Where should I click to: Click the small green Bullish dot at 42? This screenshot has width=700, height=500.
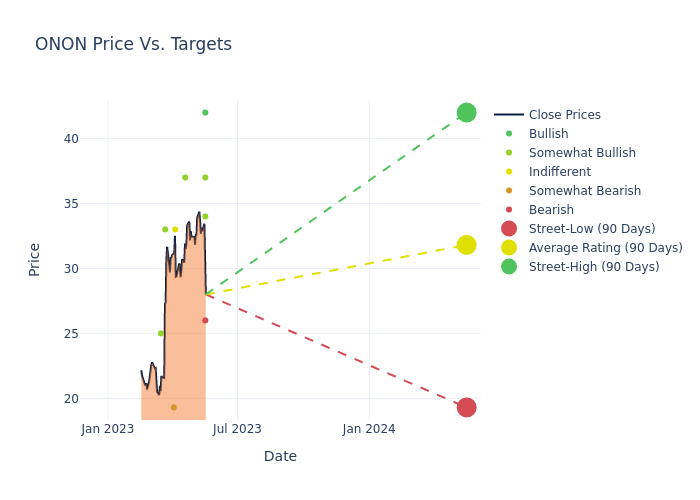click(x=205, y=112)
